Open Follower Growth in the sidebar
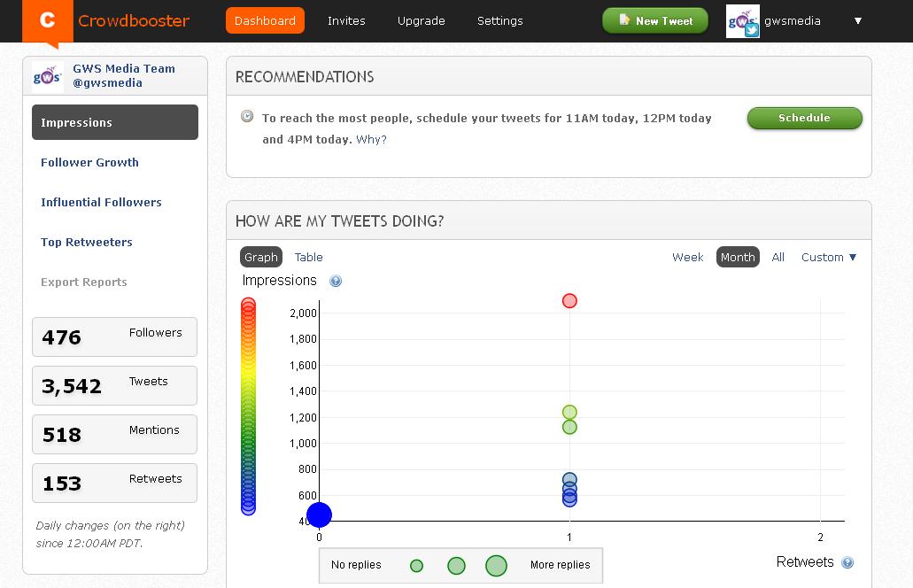The height and width of the screenshot is (588, 913). (89, 162)
